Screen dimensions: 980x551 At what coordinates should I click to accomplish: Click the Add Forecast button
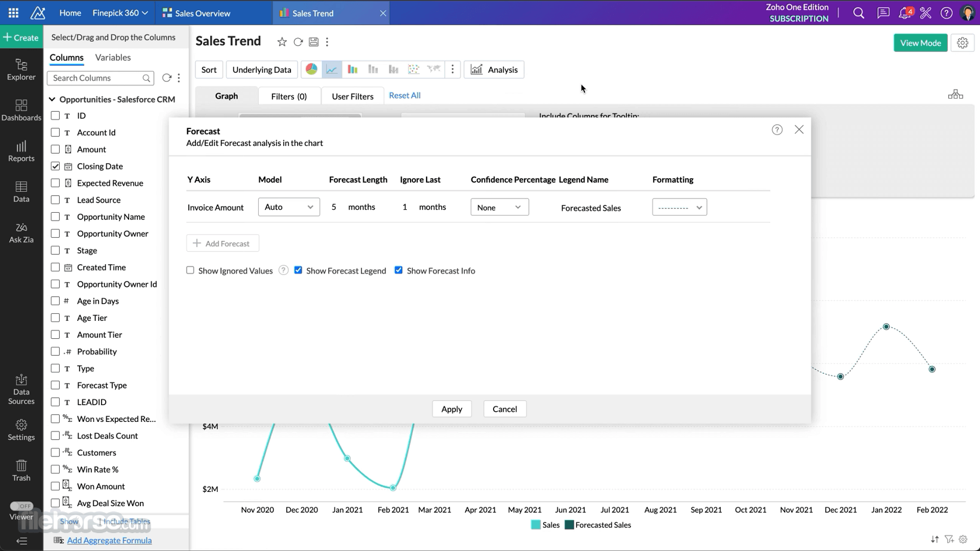pos(222,243)
